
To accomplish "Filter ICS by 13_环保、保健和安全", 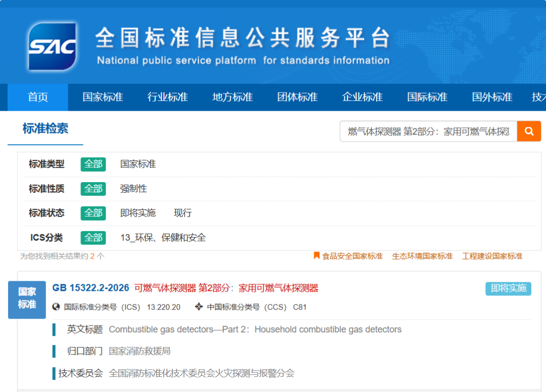I will click(163, 238).
